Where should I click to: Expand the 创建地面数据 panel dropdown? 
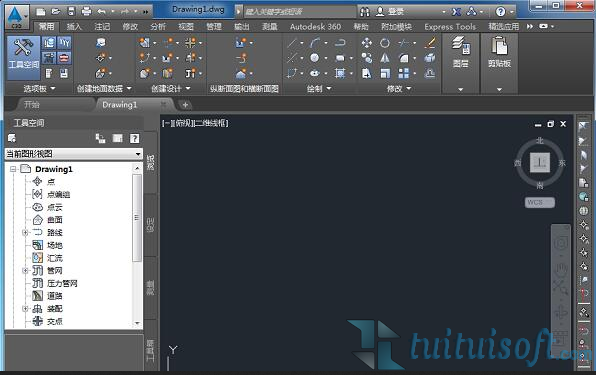[x=104, y=89]
